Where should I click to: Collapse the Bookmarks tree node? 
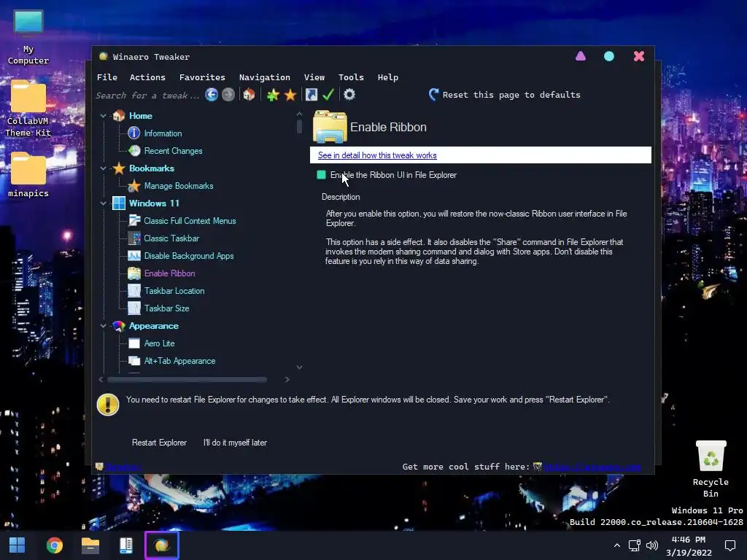[x=103, y=168]
